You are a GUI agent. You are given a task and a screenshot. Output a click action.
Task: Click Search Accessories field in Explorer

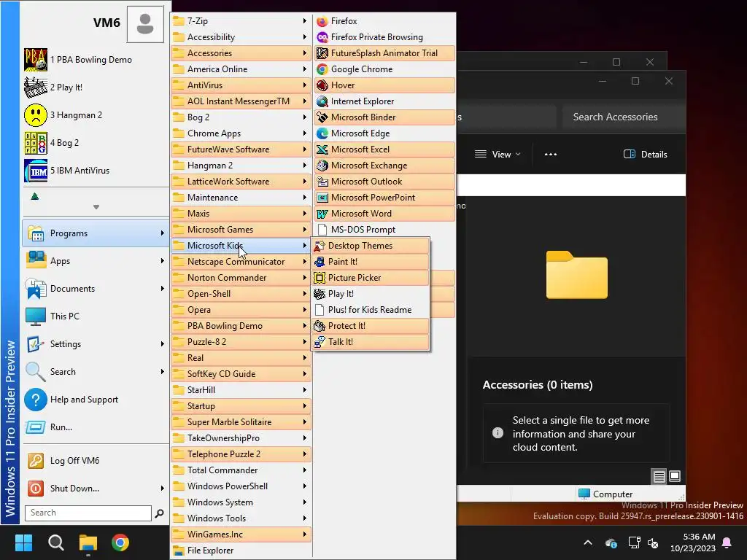(623, 117)
